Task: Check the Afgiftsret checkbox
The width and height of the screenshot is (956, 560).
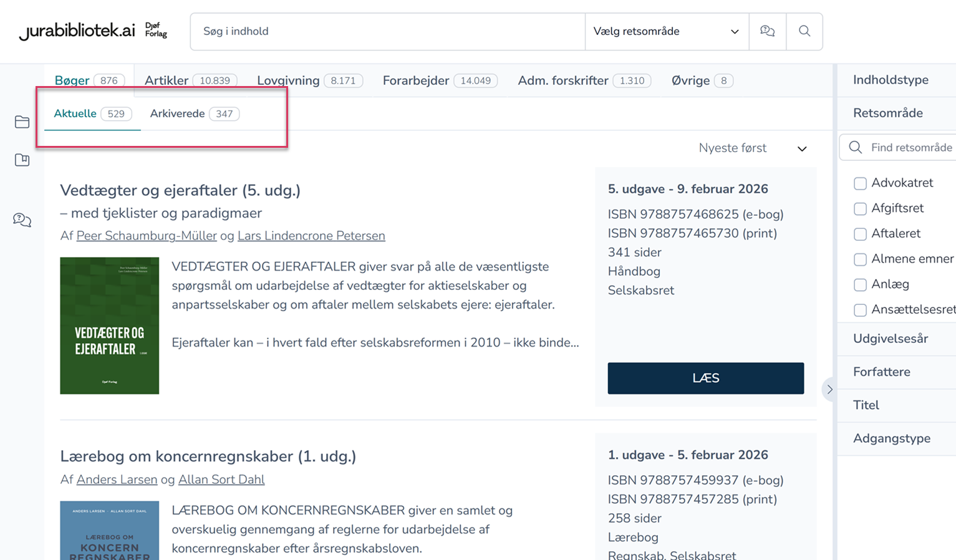Action: pos(860,209)
